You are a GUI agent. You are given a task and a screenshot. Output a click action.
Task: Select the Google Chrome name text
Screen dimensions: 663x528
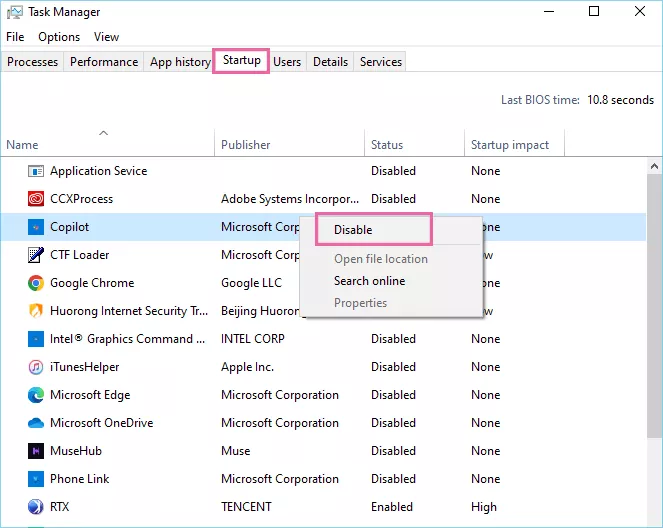[92, 283]
